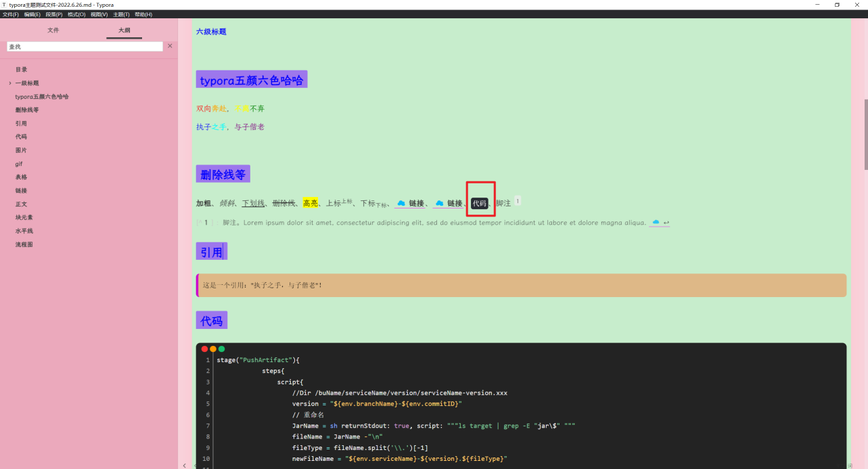This screenshot has height=469, width=868.
Task: Jump to 图片 outline entry
Action: coord(22,150)
